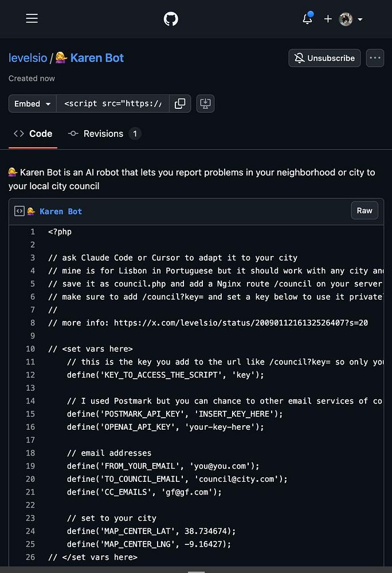Click the plus create-new icon
Viewport: 392px width, 573px height.
pos(328,19)
